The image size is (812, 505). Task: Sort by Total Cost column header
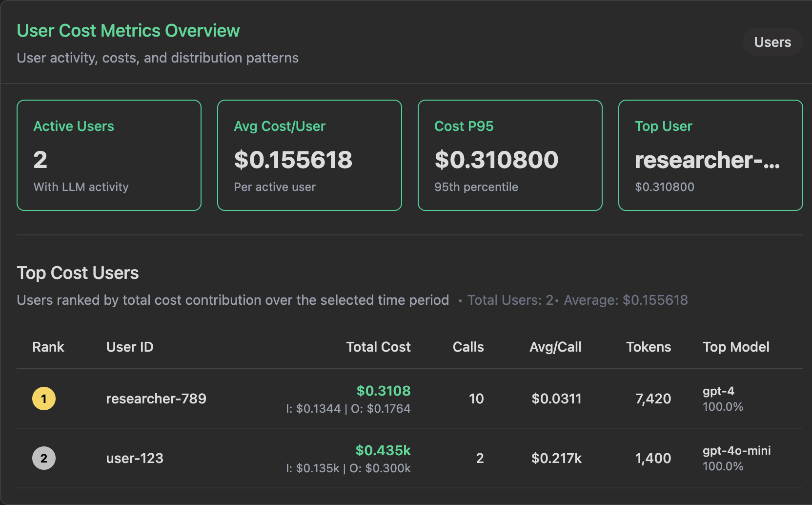point(378,347)
